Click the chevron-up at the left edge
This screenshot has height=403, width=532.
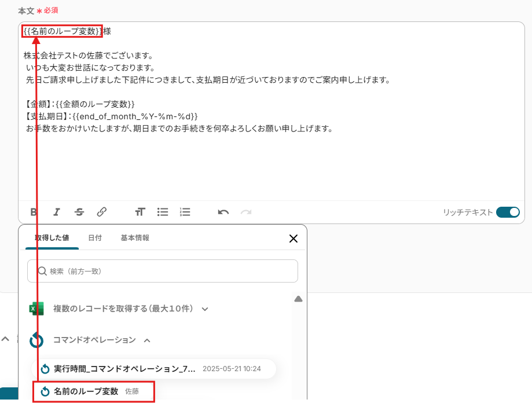coord(5,339)
